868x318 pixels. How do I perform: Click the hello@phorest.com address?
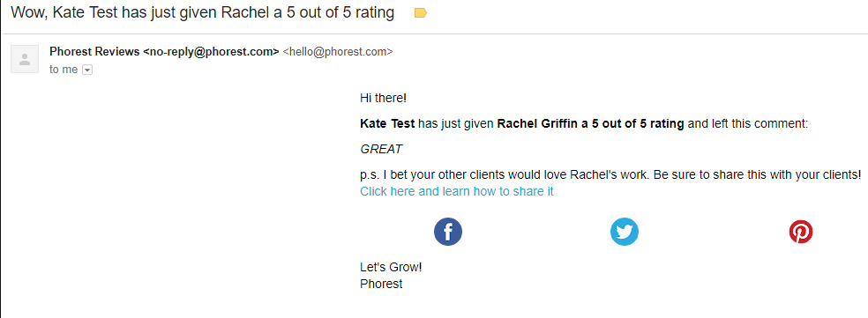(x=338, y=52)
